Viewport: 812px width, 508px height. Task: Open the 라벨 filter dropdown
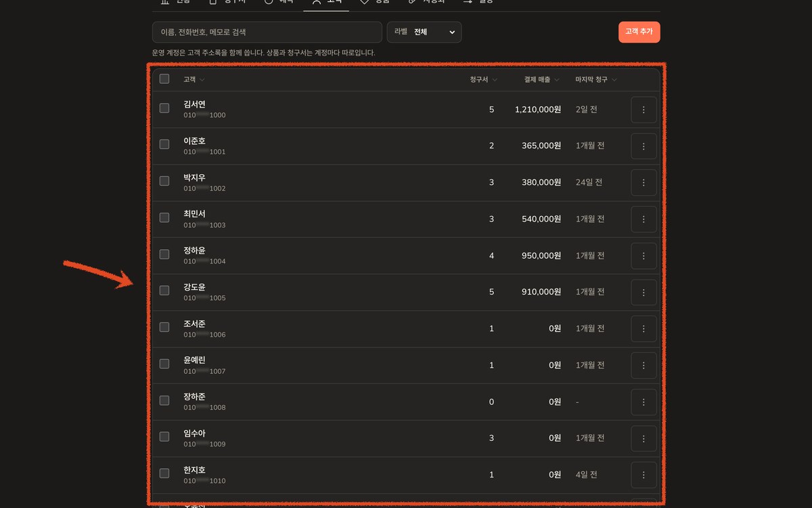click(x=424, y=32)
